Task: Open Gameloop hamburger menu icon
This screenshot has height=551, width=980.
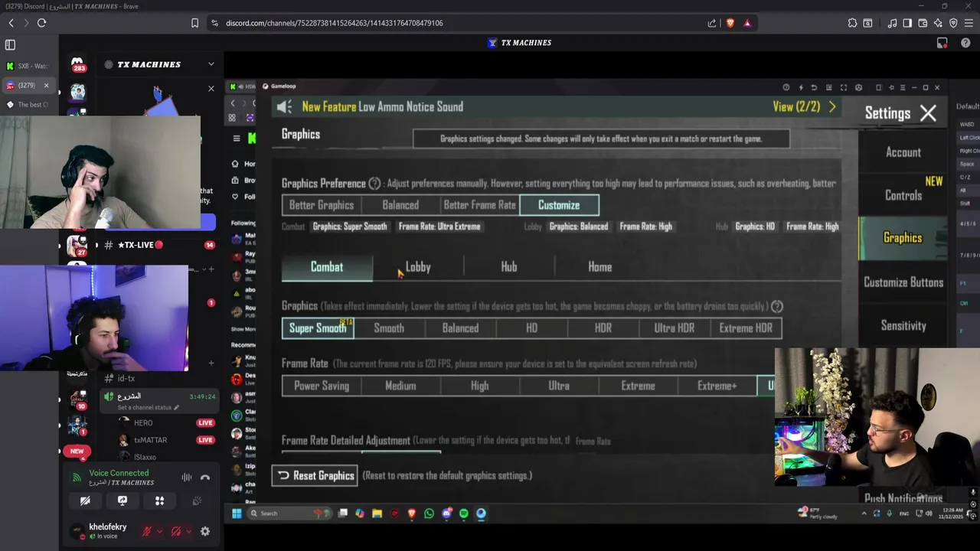Action: 902,87
